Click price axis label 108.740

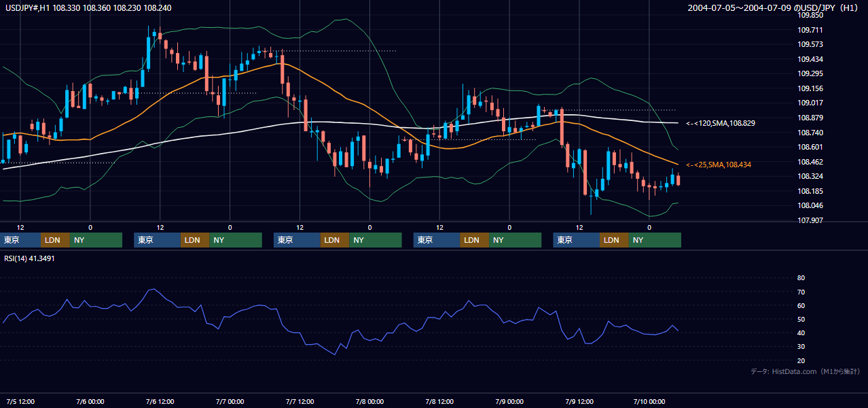(810, 133)
